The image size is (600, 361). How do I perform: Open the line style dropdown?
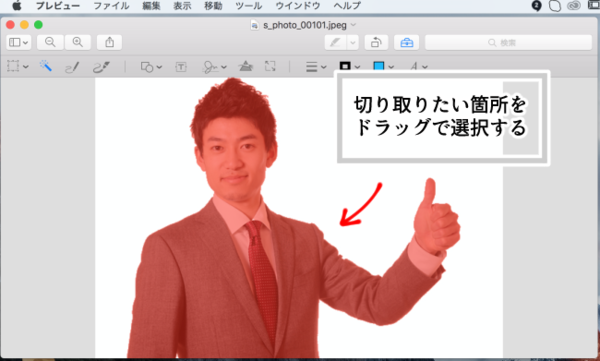(316, 67)
